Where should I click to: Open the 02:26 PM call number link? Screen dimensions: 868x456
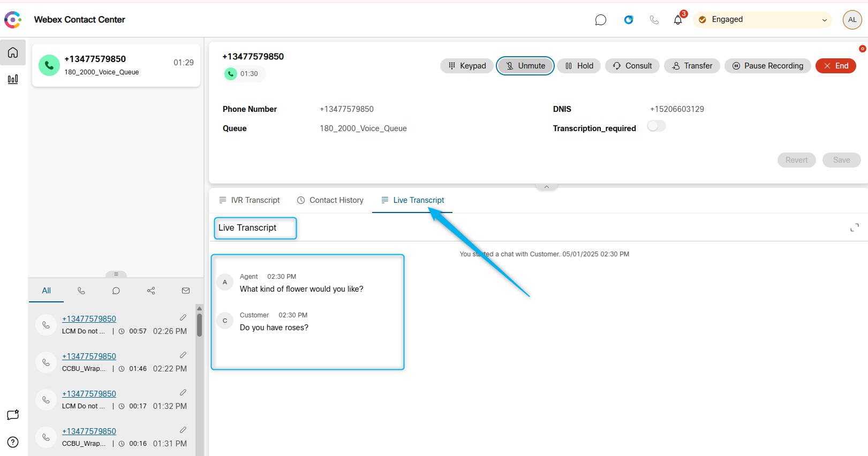click(89, 319)
